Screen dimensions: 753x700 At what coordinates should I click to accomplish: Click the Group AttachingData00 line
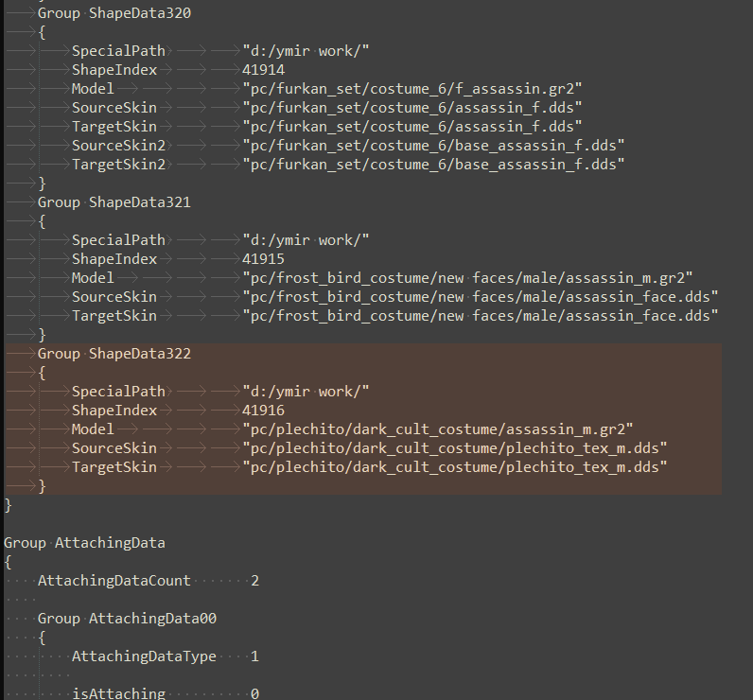[x=128, y=618]
